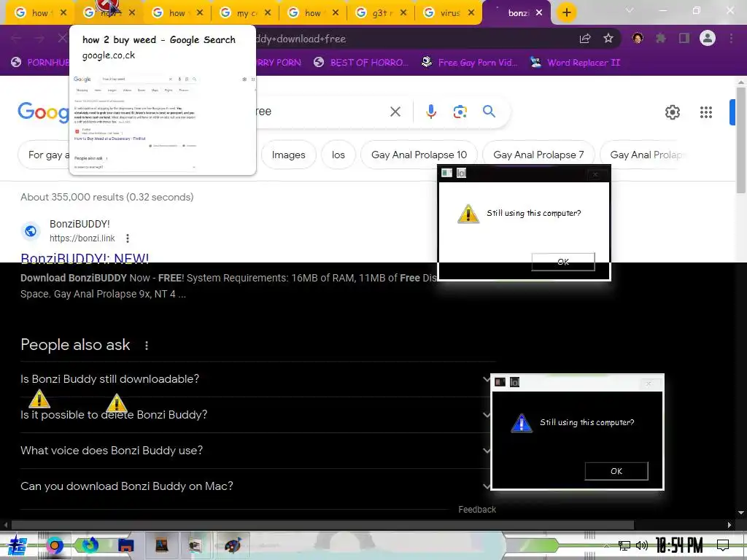
Task: Open Google quick settings gear
Action: point(672,112)
